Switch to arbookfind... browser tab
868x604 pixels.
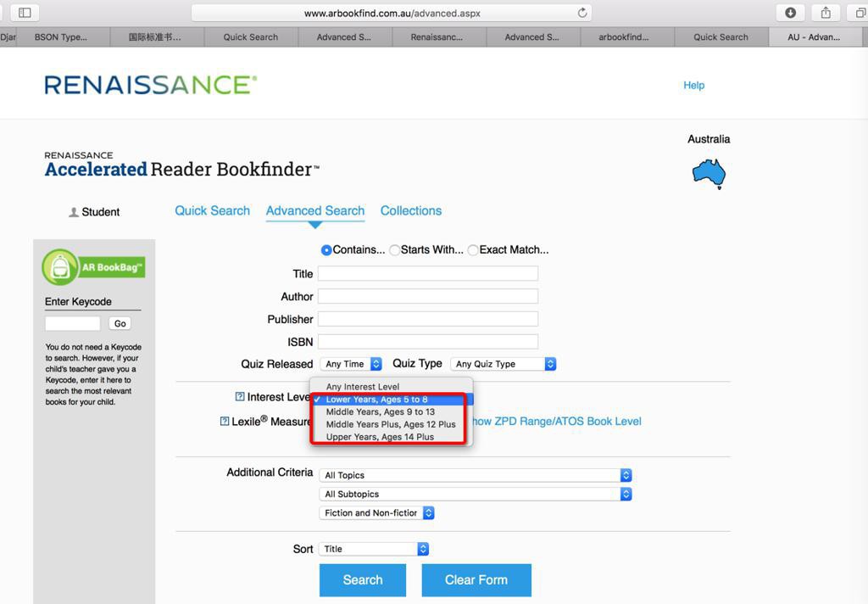pyautogui.click(x=624, y=37)
